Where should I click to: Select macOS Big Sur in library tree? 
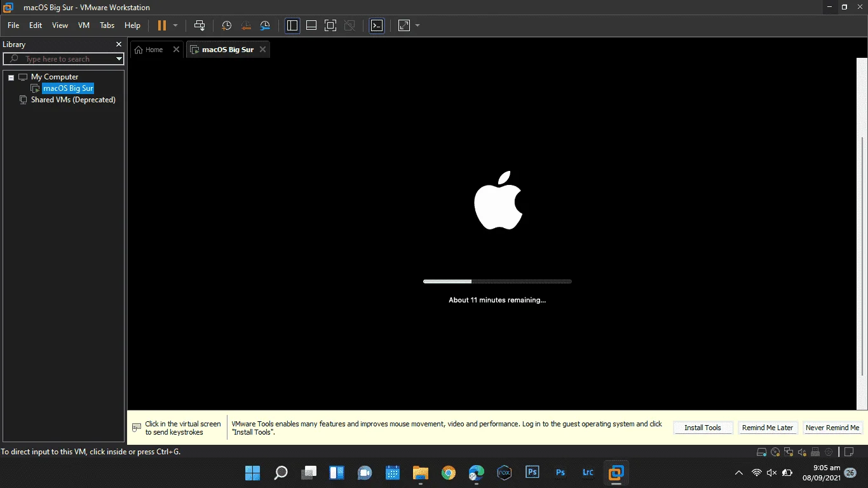[x=68, y=88]
